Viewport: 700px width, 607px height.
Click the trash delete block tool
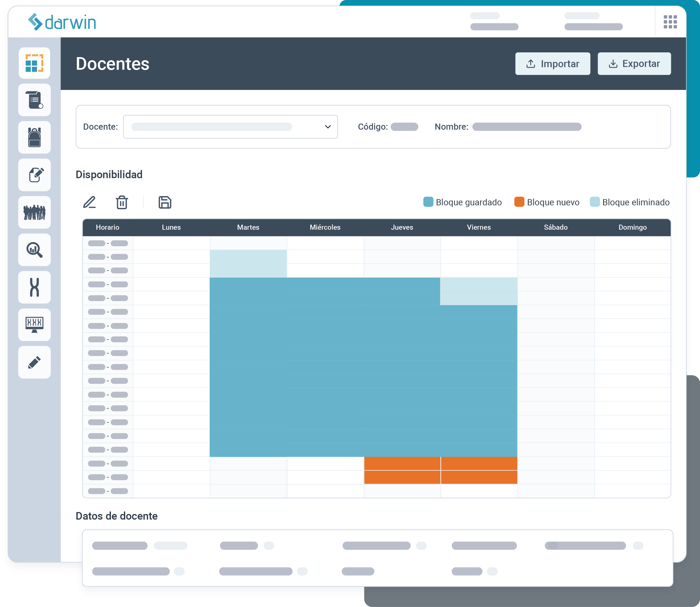[x=122, y=202]
